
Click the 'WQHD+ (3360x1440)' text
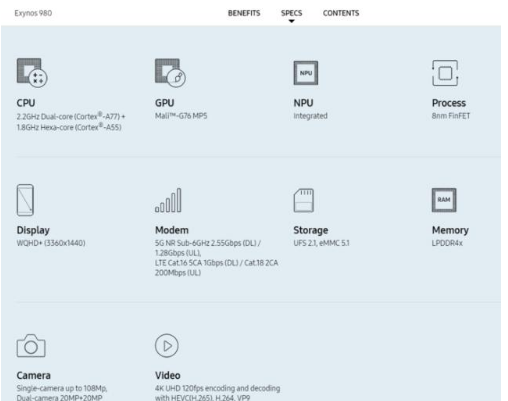[51, 243]
